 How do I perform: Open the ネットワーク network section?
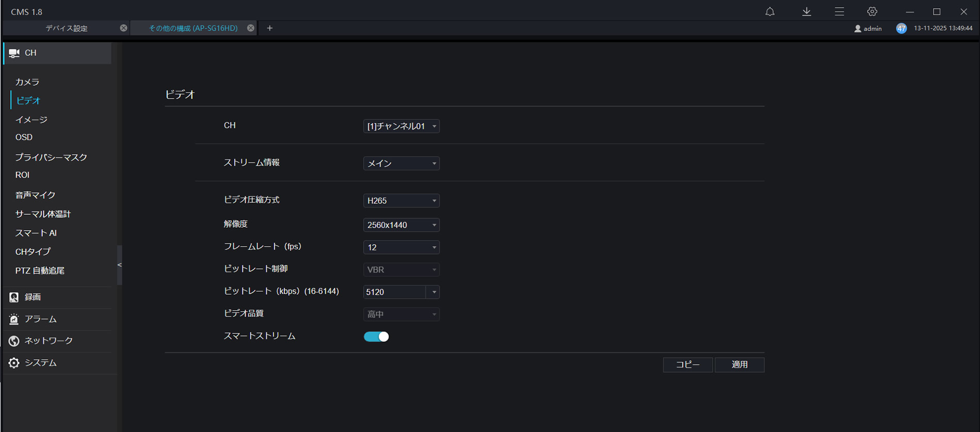(x=48, y=341)
